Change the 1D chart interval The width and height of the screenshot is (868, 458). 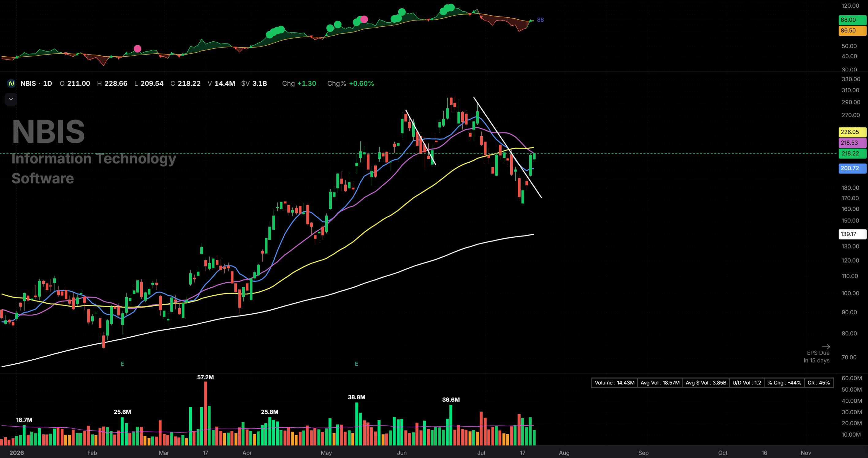pyautogui.click(x=47, y=84)
